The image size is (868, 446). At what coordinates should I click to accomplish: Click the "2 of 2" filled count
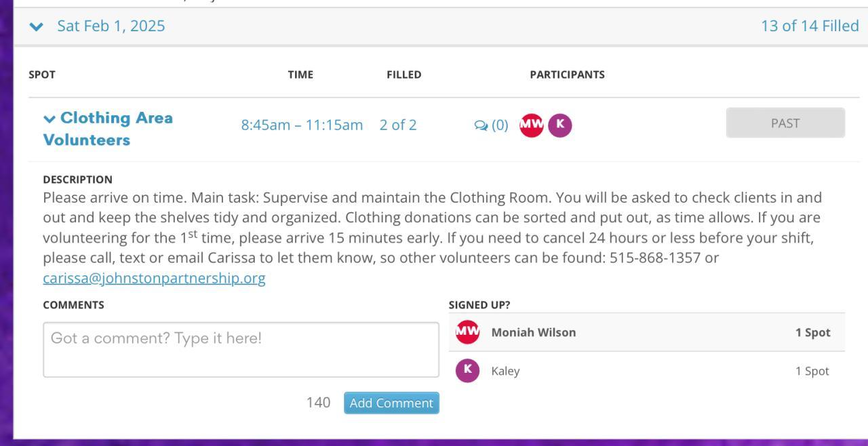tap(398, 125)
